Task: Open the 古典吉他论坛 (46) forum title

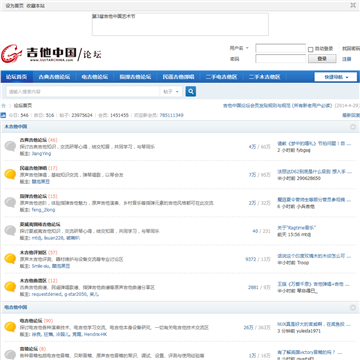Action: point(33,140)
